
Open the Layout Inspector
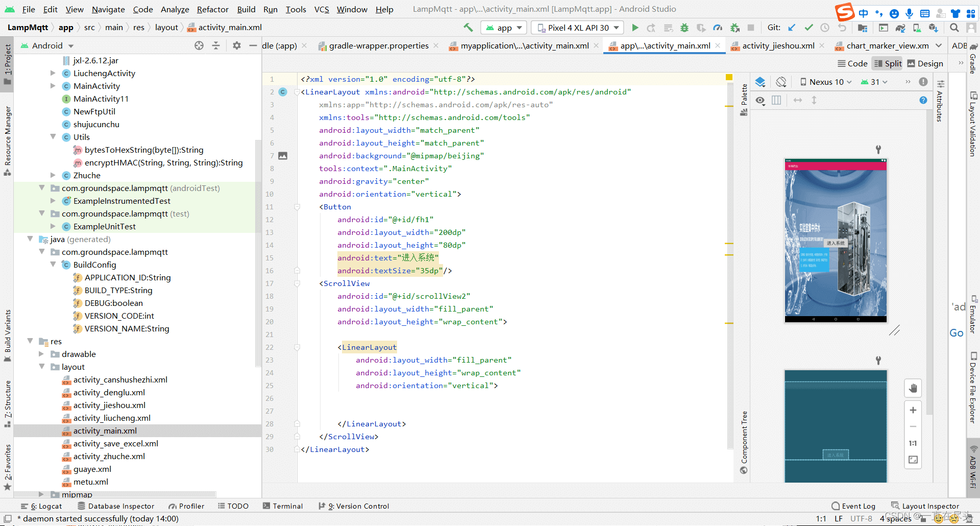click(925, 506)
